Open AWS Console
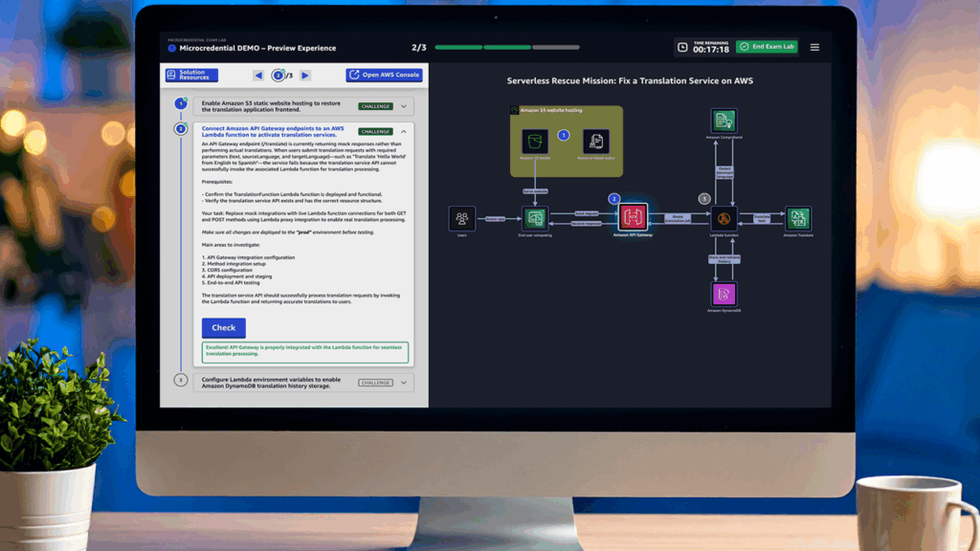 coord(385,75)
